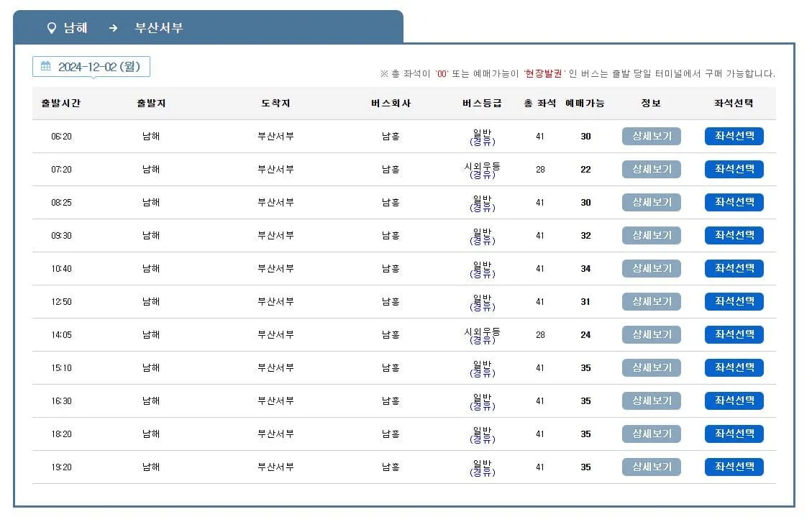The height and width of the screenshot is (522, 812).
Task: Open 상세보기 details for the 06:20 bus
Action: tap(651, 136)
